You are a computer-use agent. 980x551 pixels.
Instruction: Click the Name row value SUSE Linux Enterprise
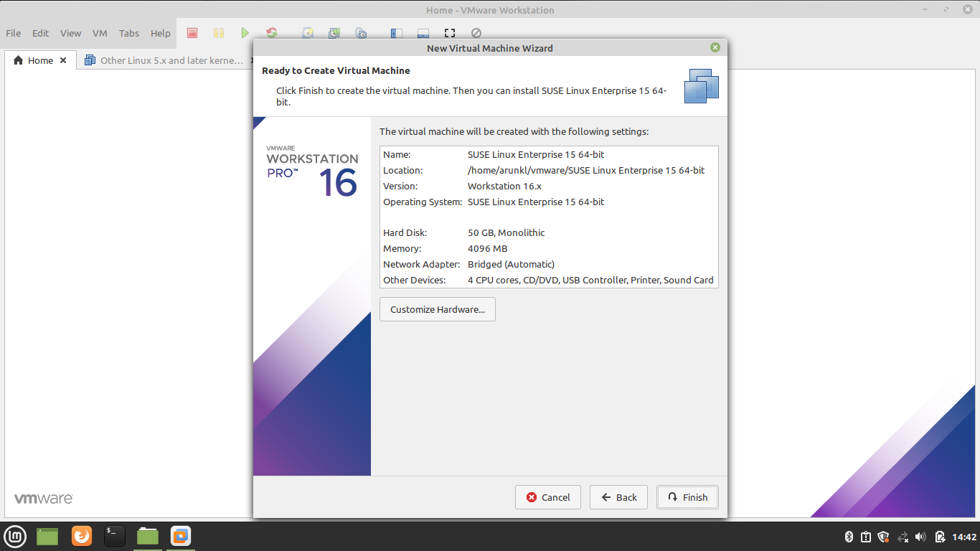coord(536,154)
